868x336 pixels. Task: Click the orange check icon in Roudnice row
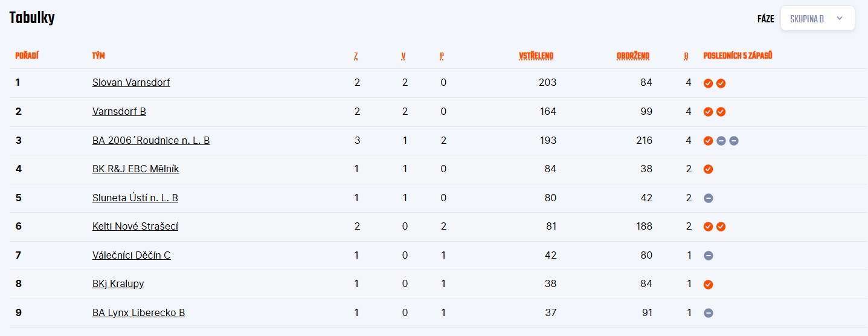pyautogui.click(x=708, y=141)
